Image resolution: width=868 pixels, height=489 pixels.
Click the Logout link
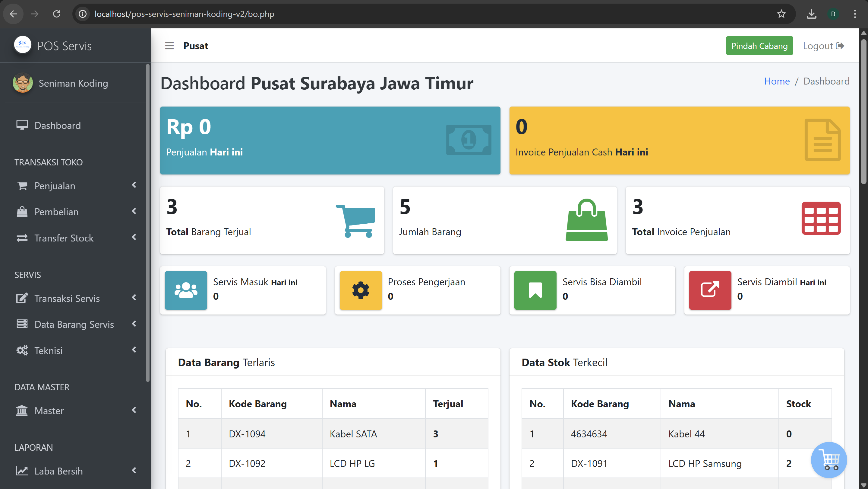[x=823, y=46]
